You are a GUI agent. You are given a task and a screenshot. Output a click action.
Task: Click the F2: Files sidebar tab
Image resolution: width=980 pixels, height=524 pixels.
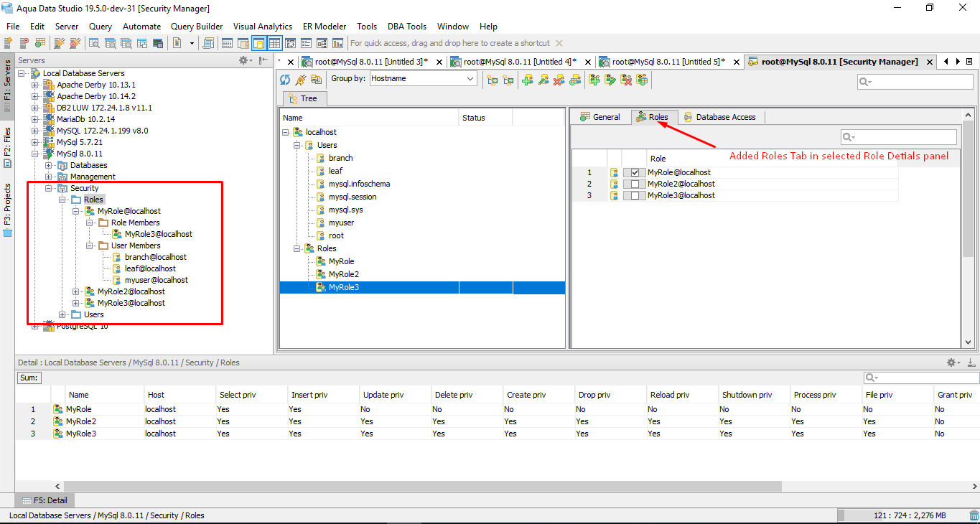(7, 146)
